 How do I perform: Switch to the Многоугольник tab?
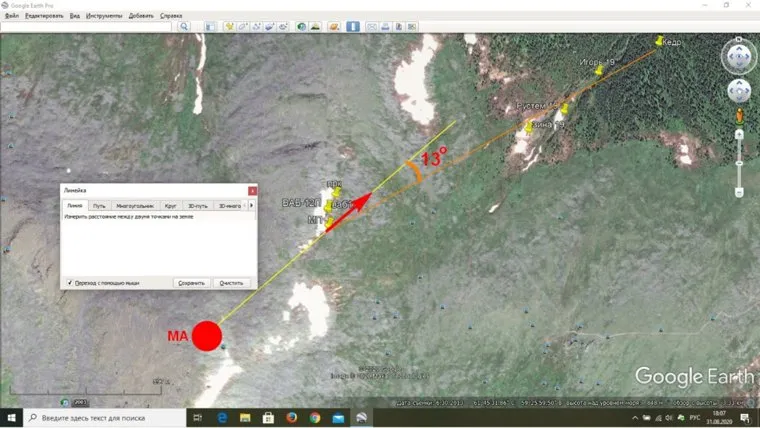coord(134,205)
